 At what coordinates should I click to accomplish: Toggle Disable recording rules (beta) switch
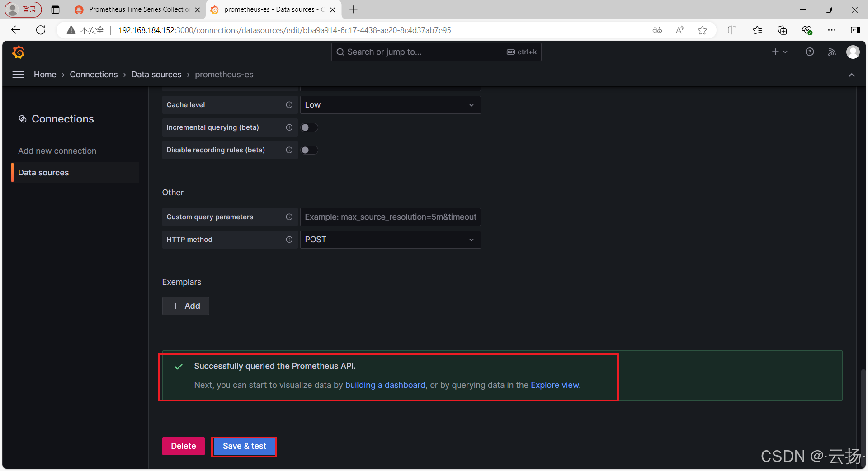(x=310, y=150)
